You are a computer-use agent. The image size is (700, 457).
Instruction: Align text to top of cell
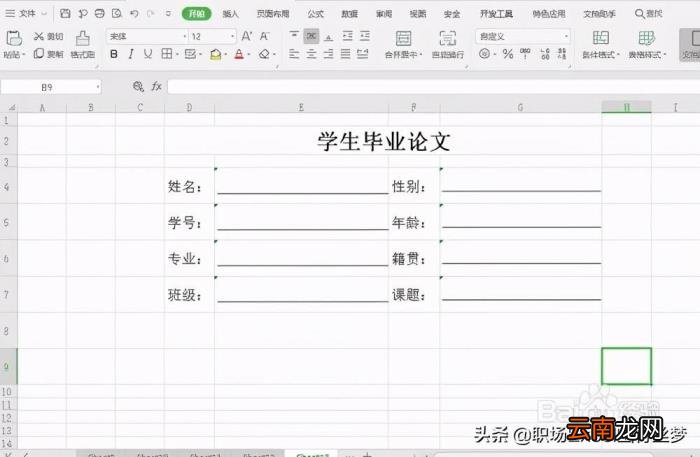tap(294, 36)
